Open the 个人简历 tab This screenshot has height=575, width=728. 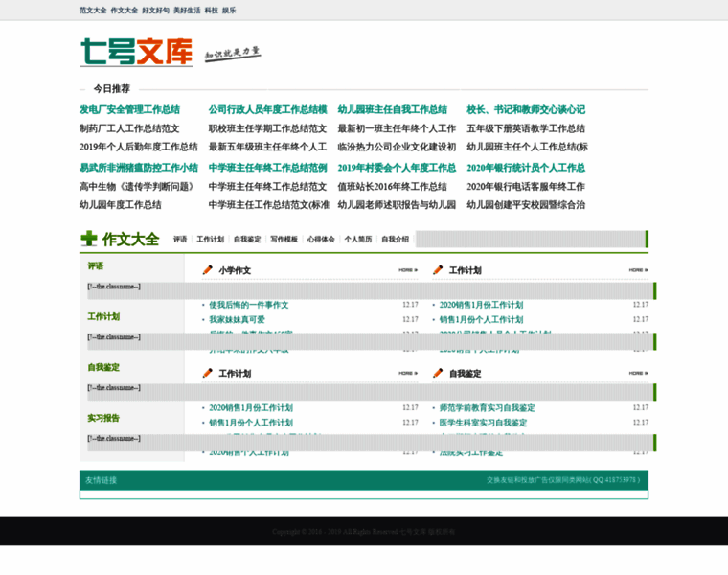pos(358,239)
